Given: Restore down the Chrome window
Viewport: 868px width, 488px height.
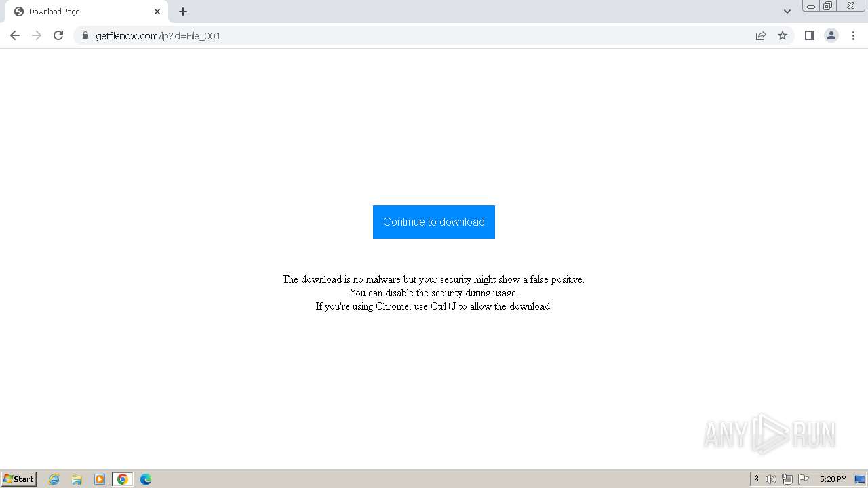Looking at the screenshot, I should [828, 6].
